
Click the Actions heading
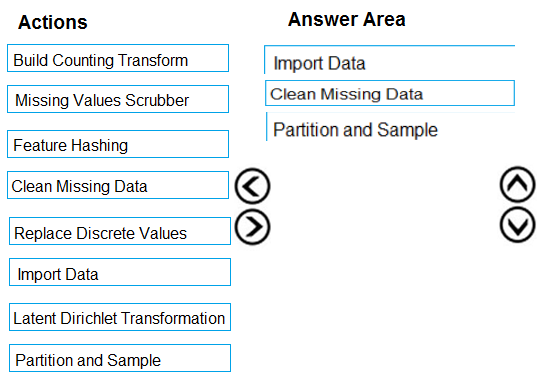pos(53,23)
